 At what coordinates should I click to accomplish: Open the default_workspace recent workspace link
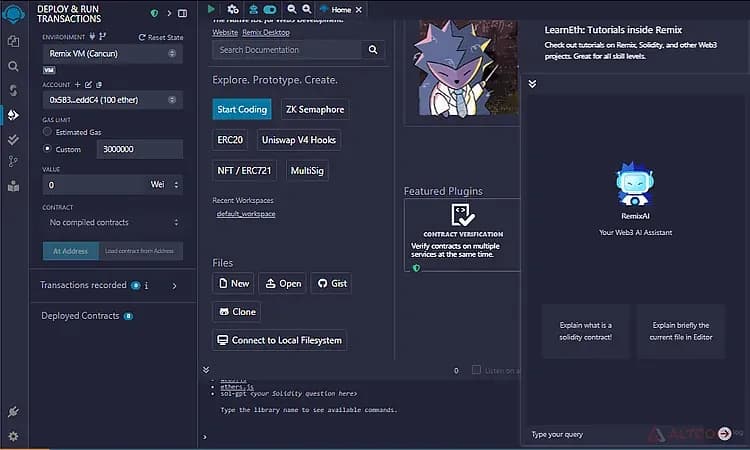tap(246, 214)
